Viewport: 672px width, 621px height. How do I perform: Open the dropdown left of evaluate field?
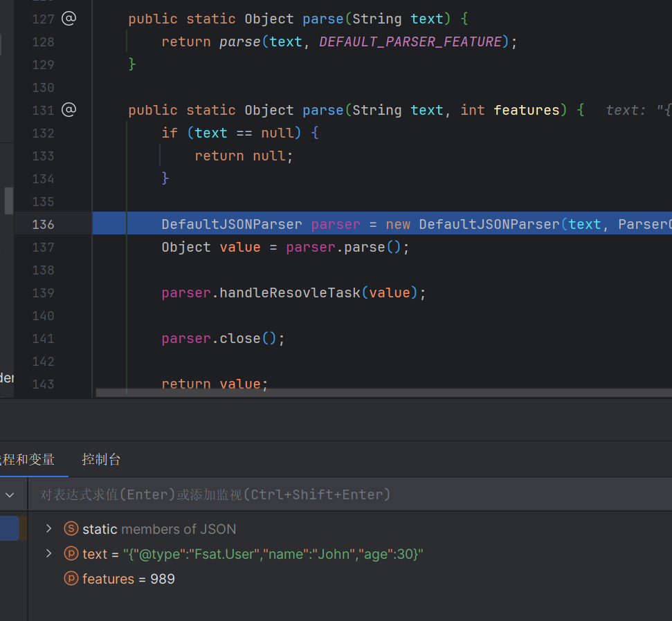10,494
